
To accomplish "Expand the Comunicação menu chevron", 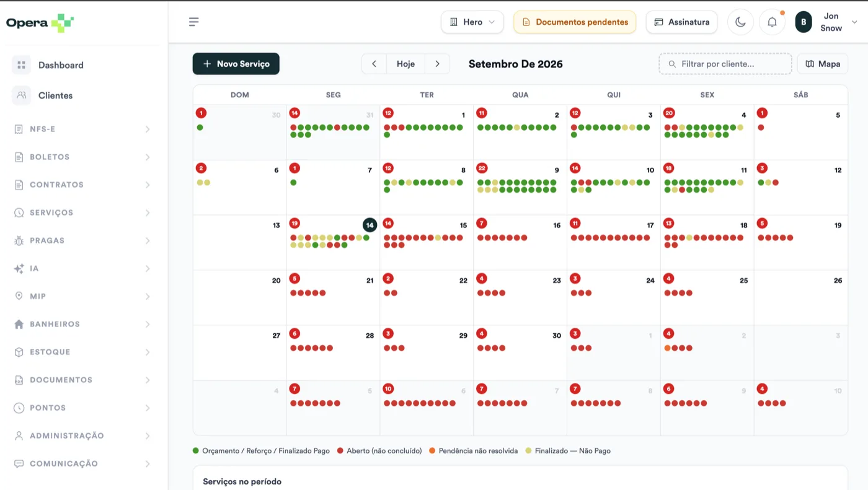I will click(x=148, y=464).
